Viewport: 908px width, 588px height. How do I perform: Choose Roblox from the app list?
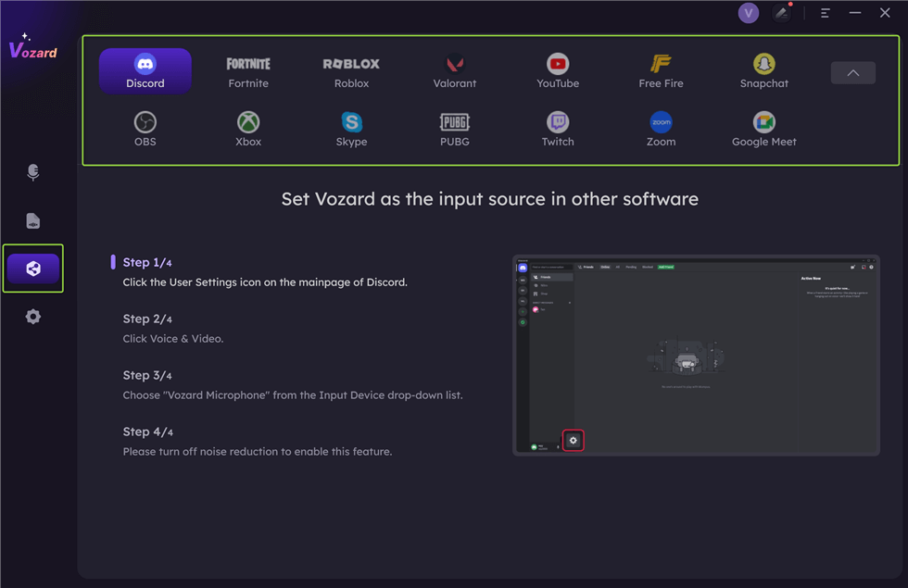pyautogui.click(x=351, y=71)
